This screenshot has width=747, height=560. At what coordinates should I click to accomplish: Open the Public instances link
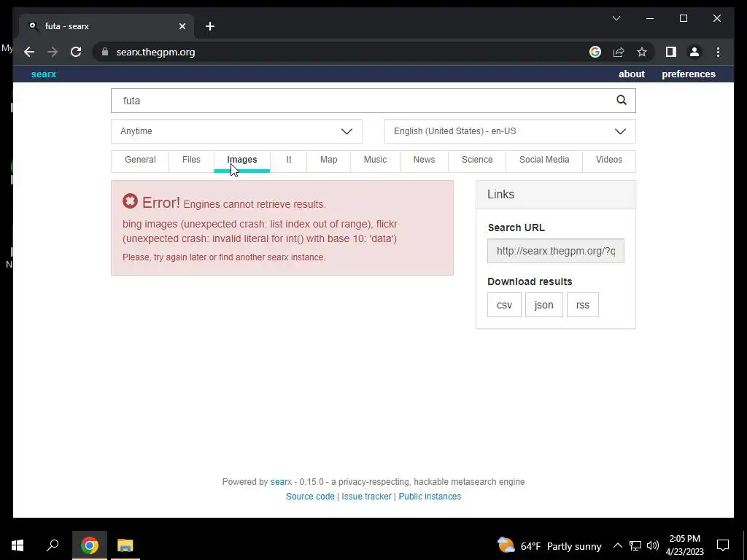[430, 496]
